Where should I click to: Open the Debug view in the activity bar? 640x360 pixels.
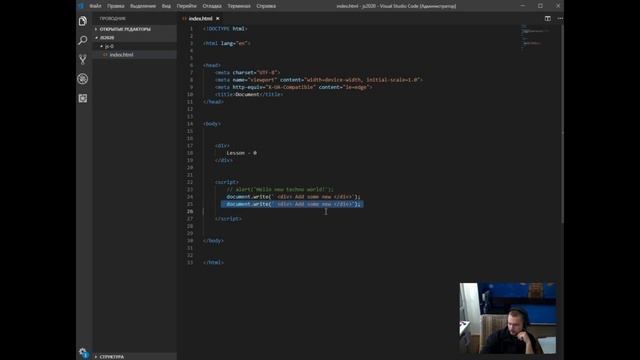click(x=83, y=79)
